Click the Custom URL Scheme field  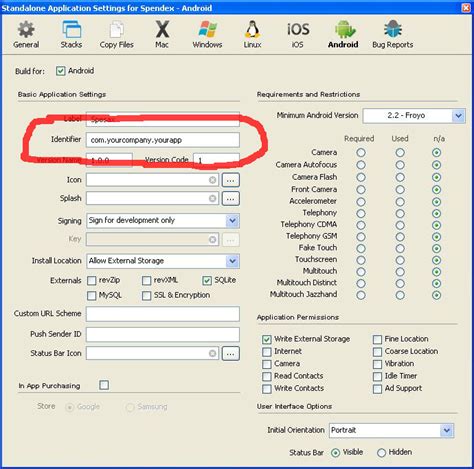point(163,314)
